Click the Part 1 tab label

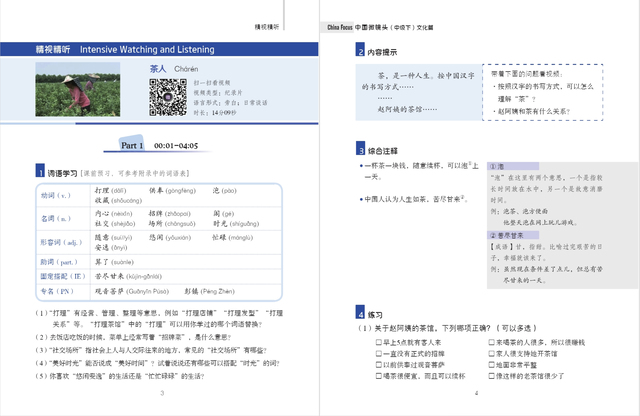pyautogui.click(x=131, y=145)
